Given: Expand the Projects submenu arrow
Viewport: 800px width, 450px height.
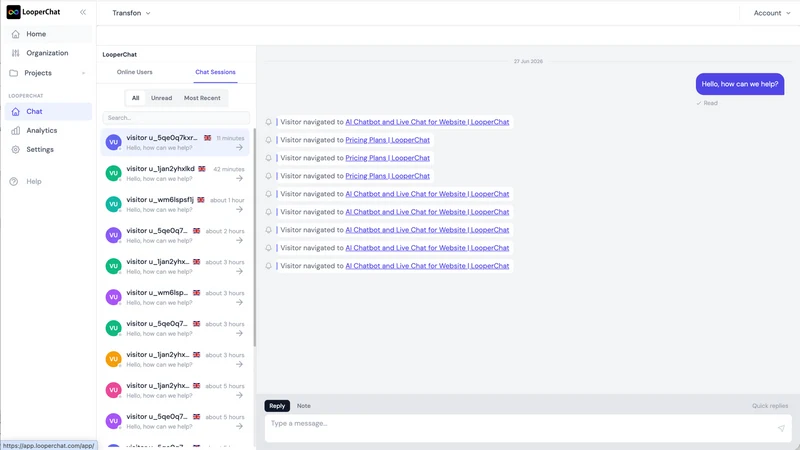Looking at the screenshot, I should pyautogui.click(x=84, y=73).
